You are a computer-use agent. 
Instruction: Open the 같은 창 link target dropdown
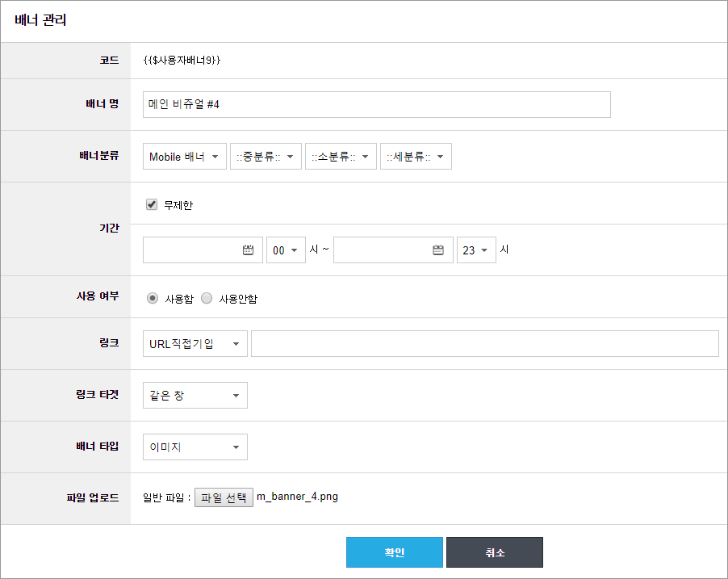(195, 396)
